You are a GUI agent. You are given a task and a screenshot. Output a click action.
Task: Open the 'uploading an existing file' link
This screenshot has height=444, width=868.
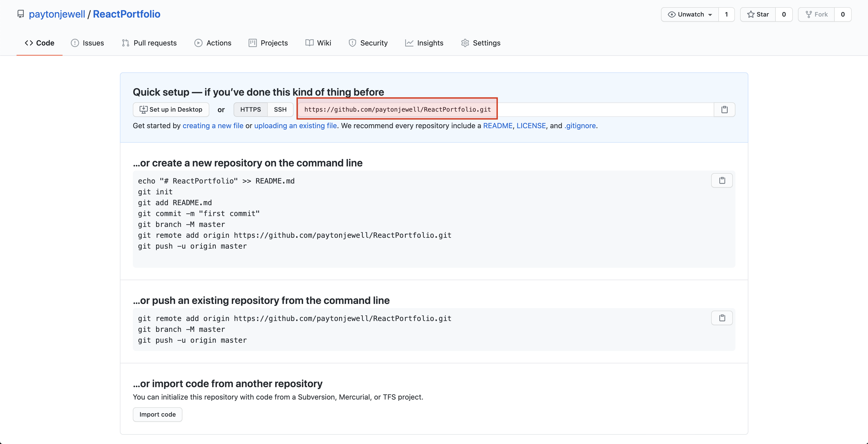(x=295, y=126)
